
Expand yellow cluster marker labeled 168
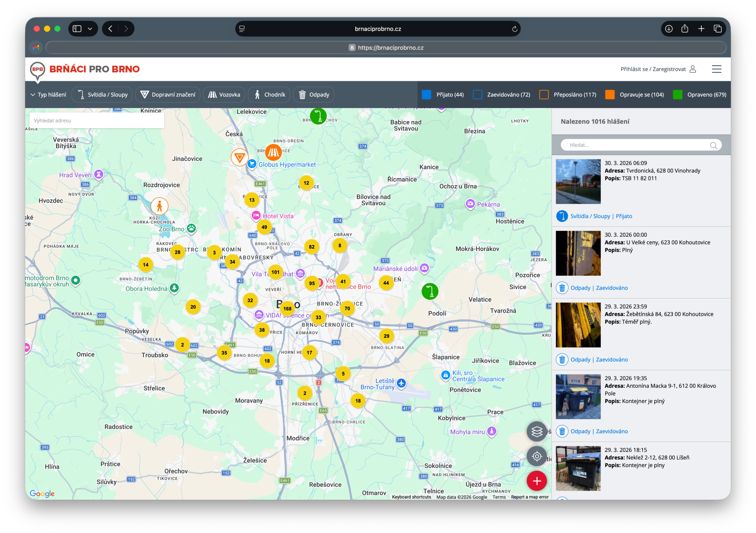[287, 309]
